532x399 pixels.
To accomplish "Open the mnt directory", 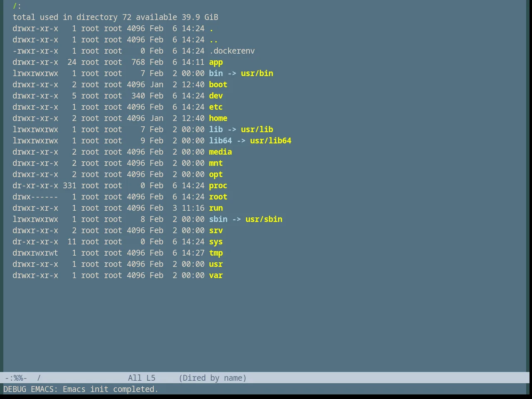I will 216,163.
